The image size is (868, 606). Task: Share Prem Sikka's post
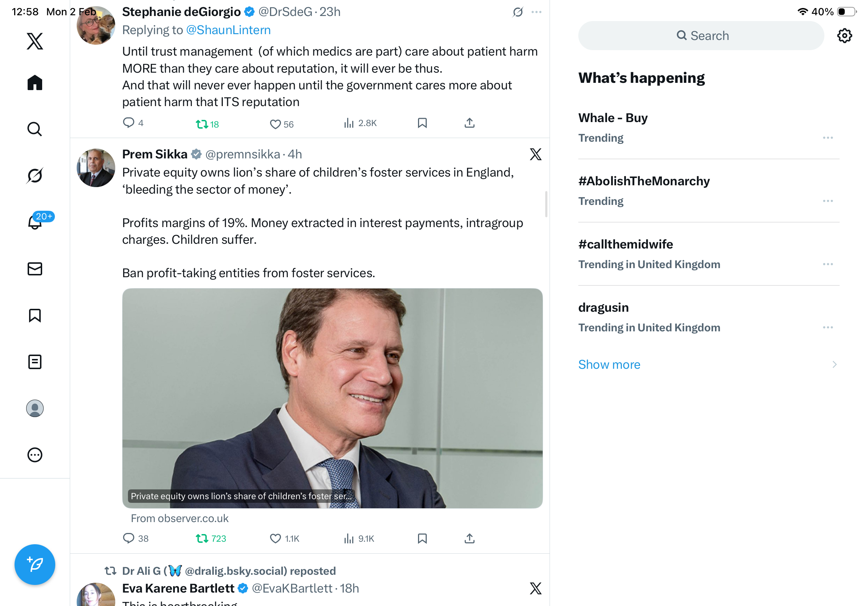pyautogui.click(x=469, y=538)
